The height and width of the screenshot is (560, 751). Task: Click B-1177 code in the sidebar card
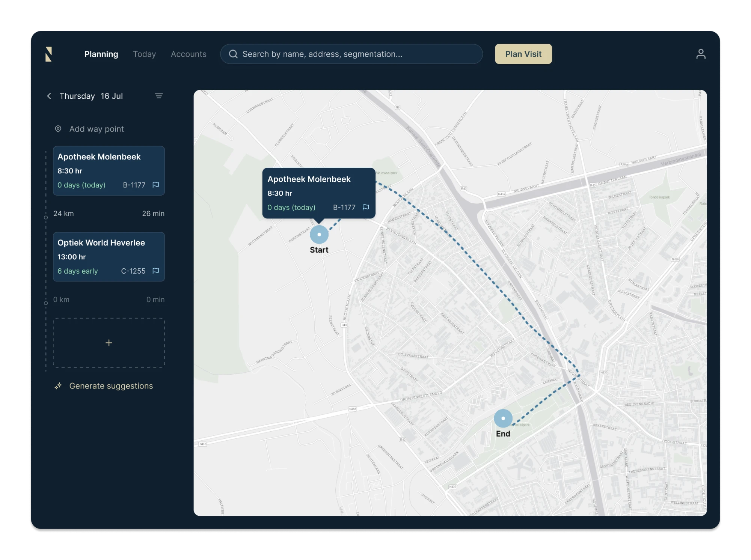134,185
